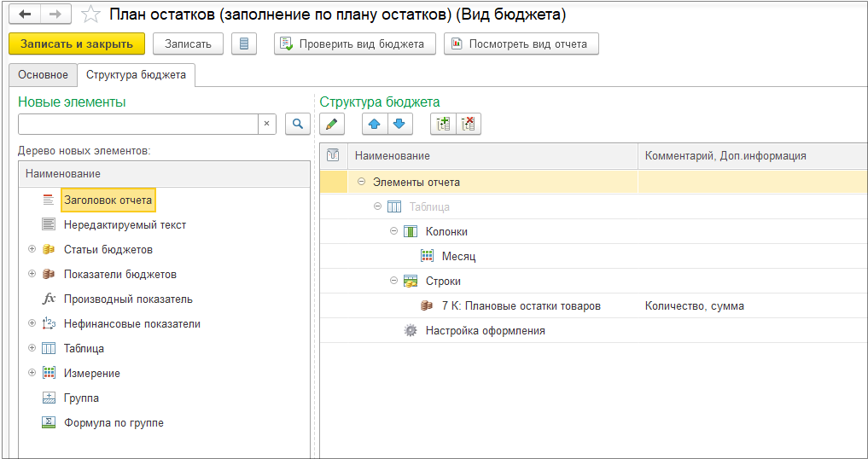Click the back navigation arrow

coord(26,15)
